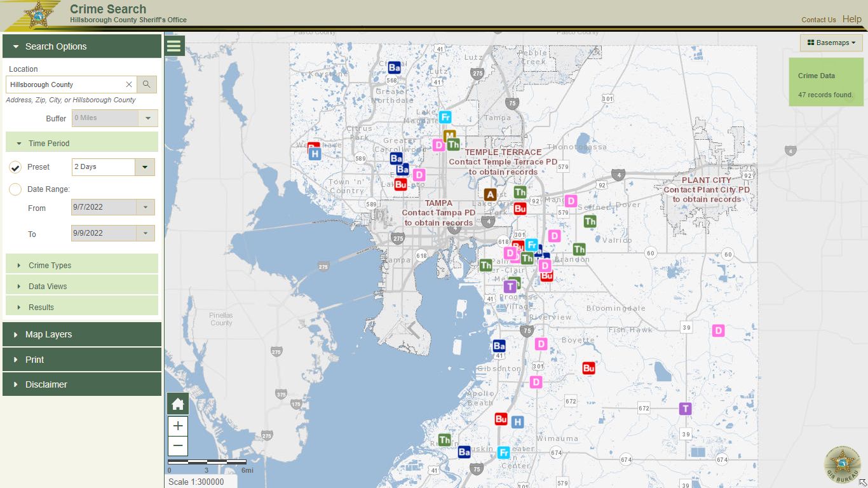This screenshot has width=868, height=488.
Task: Click the '47 records found.' text
Action: tap(825, 95)
